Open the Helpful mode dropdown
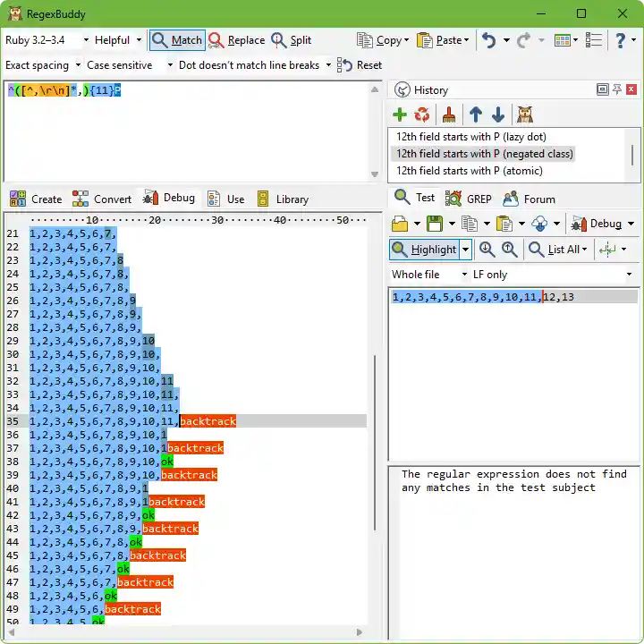 pos(118,40)
